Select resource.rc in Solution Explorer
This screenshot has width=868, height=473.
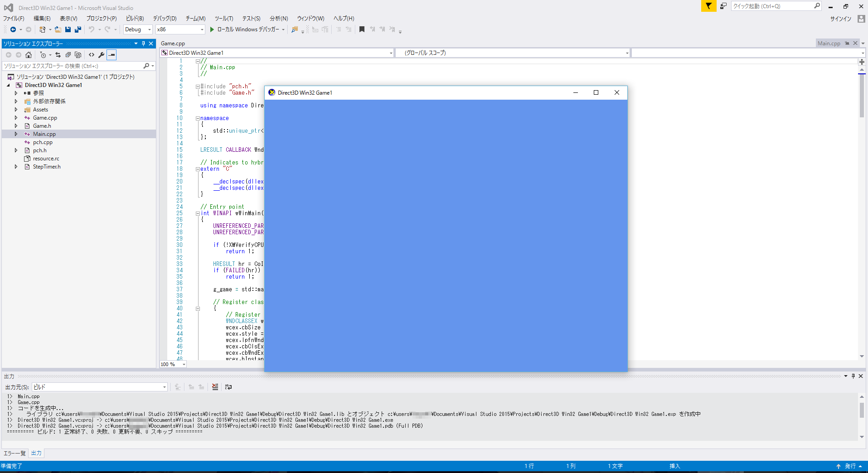click(x=46, y=159)
